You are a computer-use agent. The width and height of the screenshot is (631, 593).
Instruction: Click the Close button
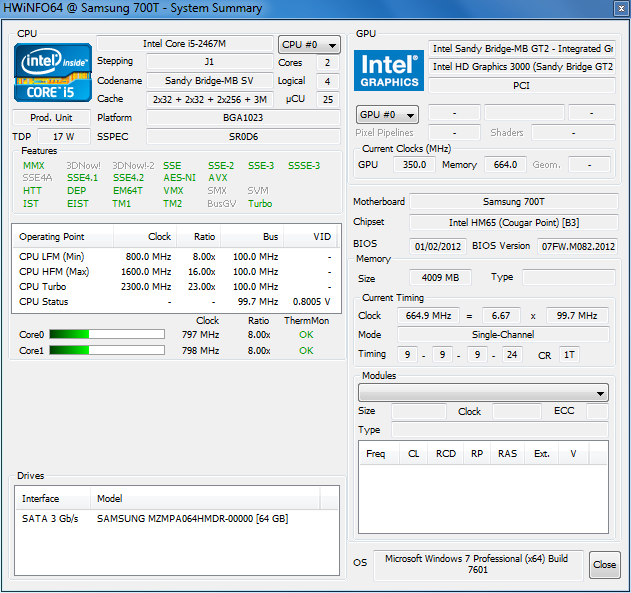(x=604, y=565)
